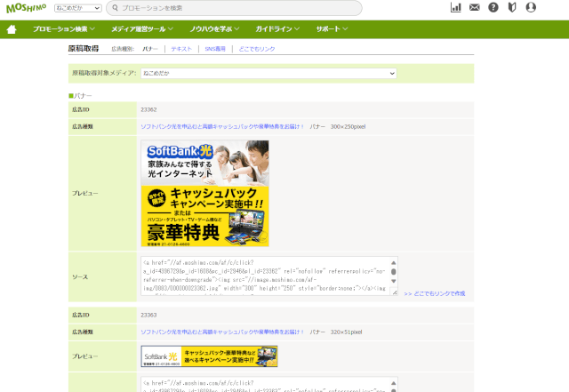
Task: Click the どこでもリンクで作成 link
Action: click(x=434, y=293)
